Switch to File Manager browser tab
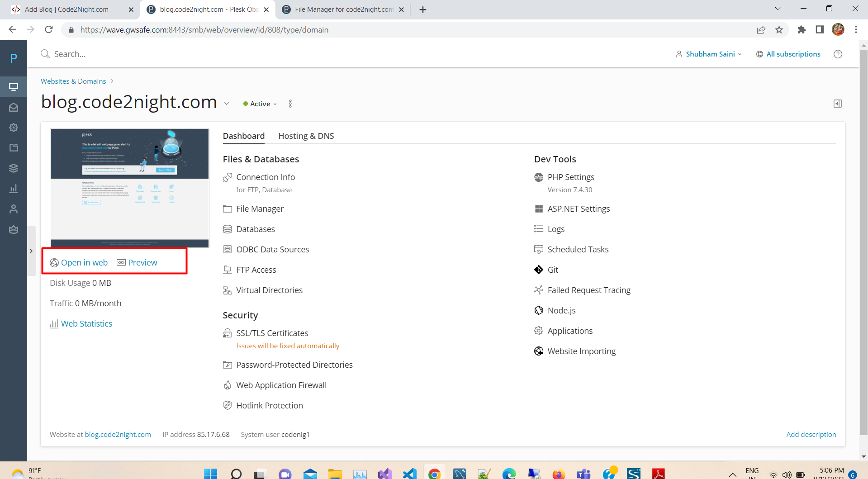The image size is (868, 479). [338, 9]
